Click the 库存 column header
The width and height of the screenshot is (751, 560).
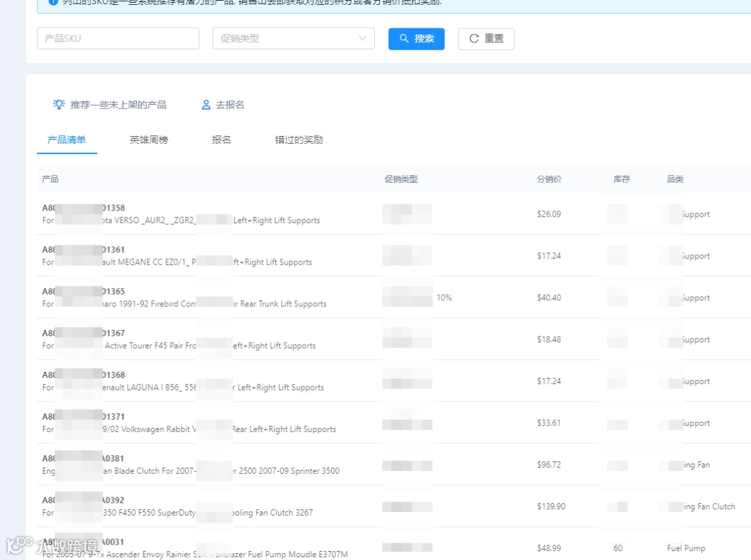click(x=622, y=179)
